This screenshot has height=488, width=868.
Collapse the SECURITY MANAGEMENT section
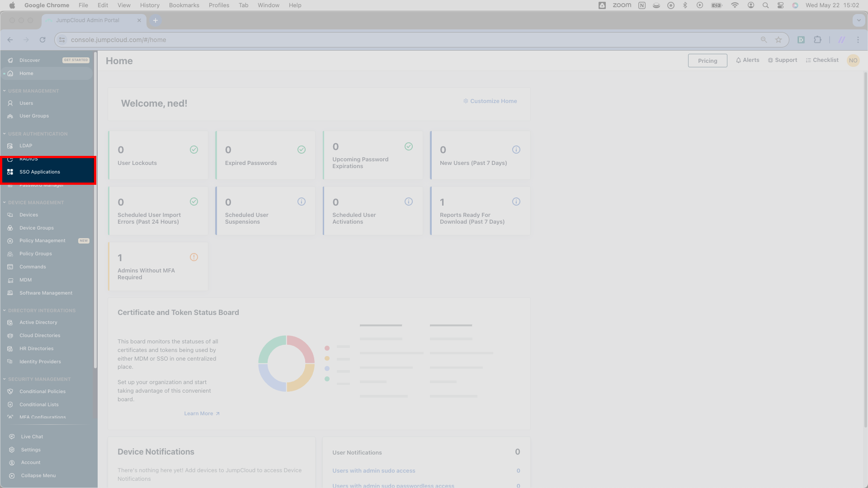(x=4, y=379)
